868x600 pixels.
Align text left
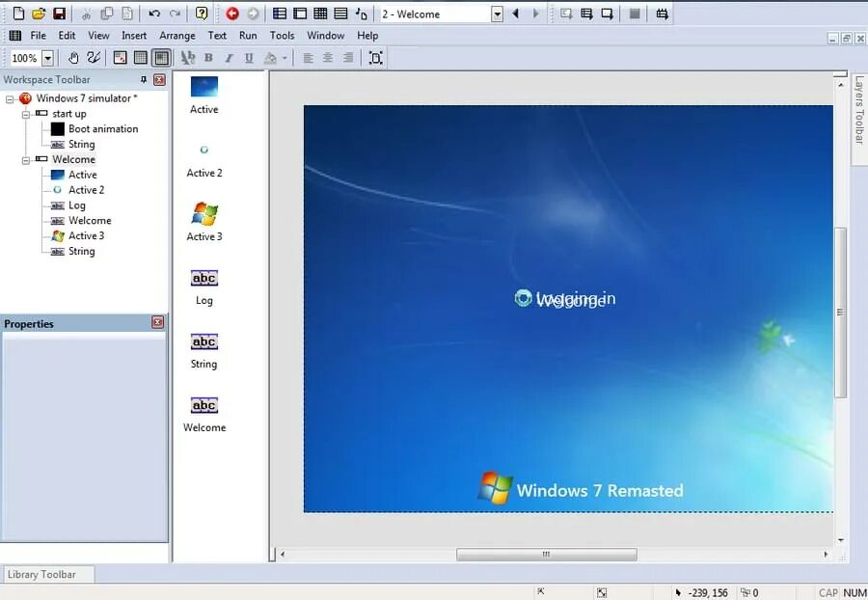click(308, 58)
